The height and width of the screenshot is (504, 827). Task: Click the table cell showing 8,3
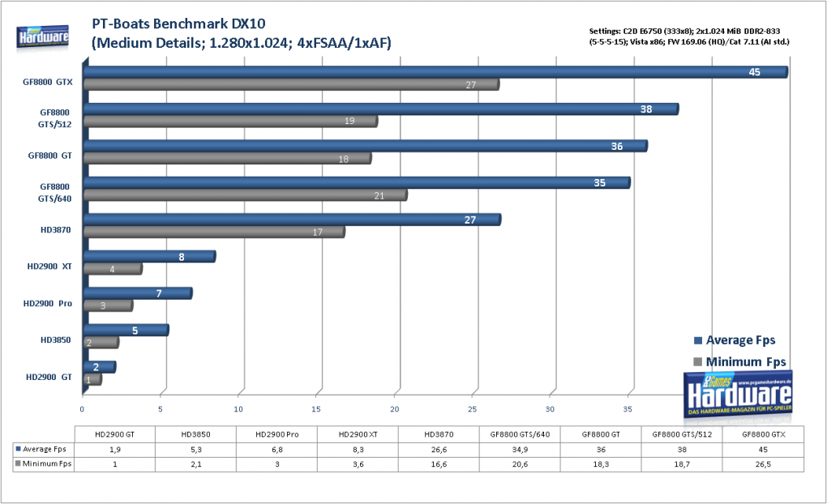pos(358,450)
